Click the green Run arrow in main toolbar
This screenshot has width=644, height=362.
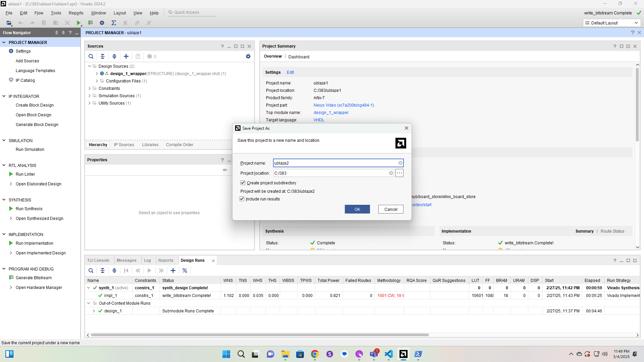[78, 23]
